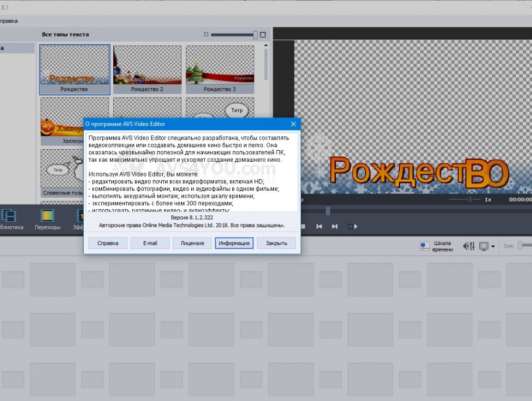Screen dimensions: 532x401
Task: Click the 1x playback speed label
Action: coord(488,200)
